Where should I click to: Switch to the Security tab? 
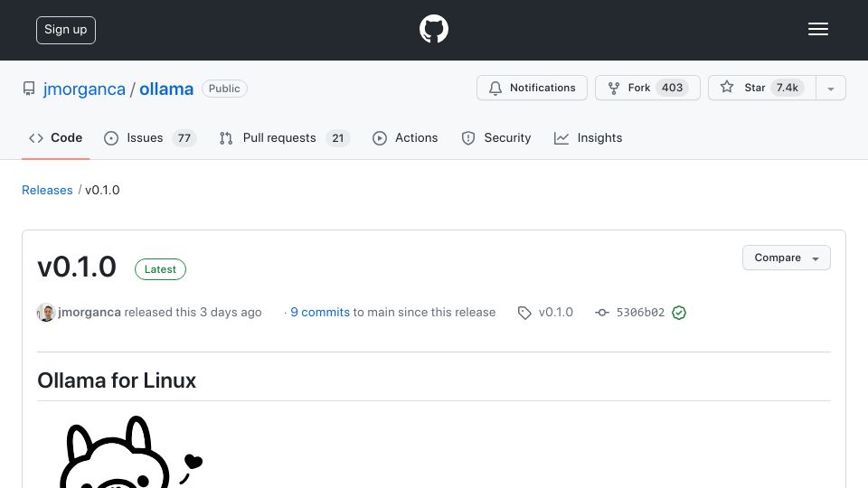496,137
